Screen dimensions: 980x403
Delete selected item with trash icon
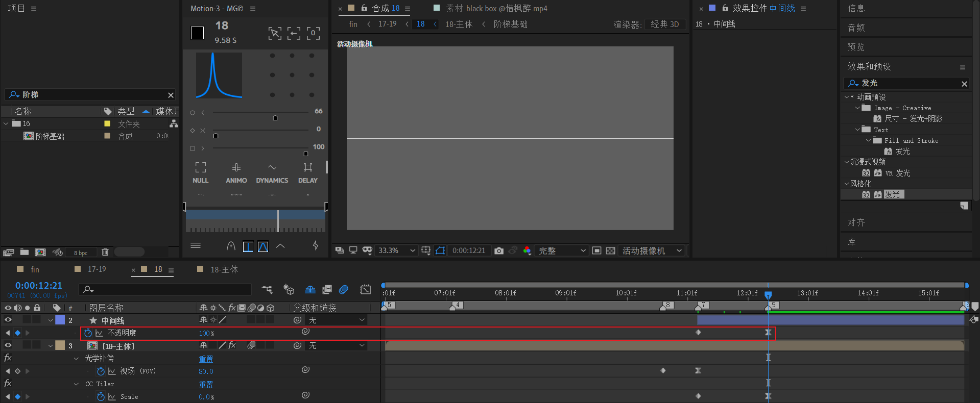[105, 251]
